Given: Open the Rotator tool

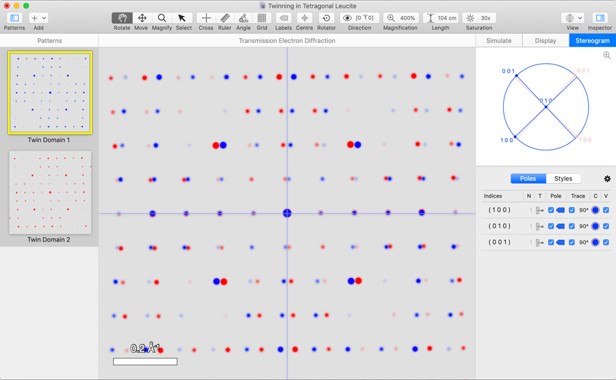Looking at the screenshot, I should (x=326, y=18).
